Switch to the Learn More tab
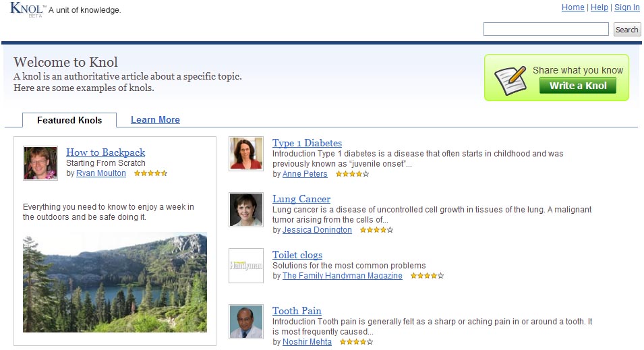The width and height of the screenshot is (644, 350). (x=155, y=119)
